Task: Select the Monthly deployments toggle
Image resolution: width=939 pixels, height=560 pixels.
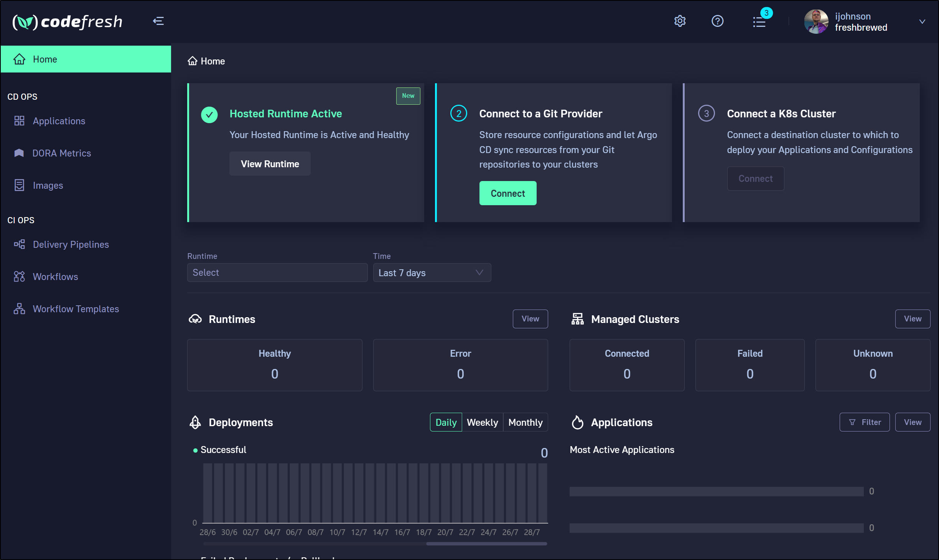Action: pos(526,422)
